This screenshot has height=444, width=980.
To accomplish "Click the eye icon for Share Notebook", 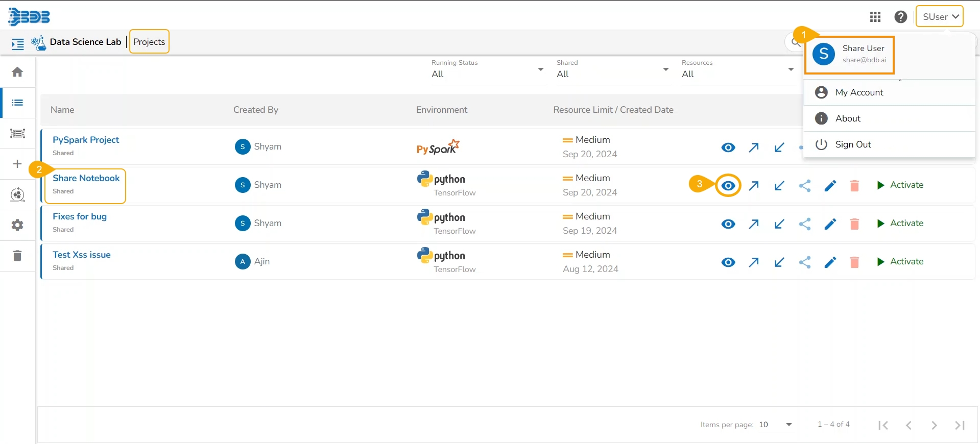I will tap(728, 186).
